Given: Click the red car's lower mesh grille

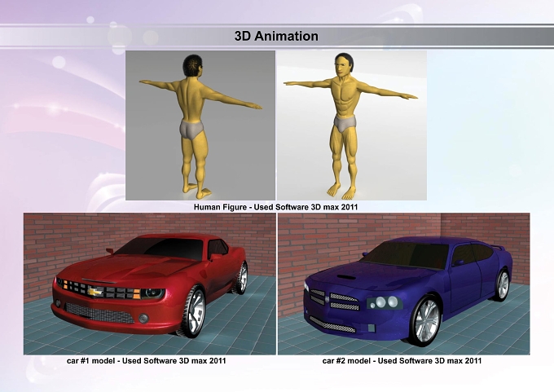Looking at the screenshot, I should [99, 313].
